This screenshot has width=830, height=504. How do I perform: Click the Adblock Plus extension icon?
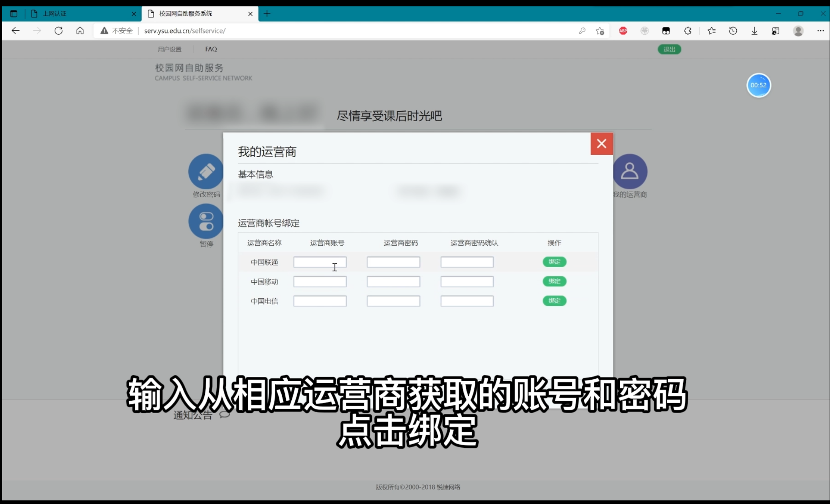coord(623,31)
